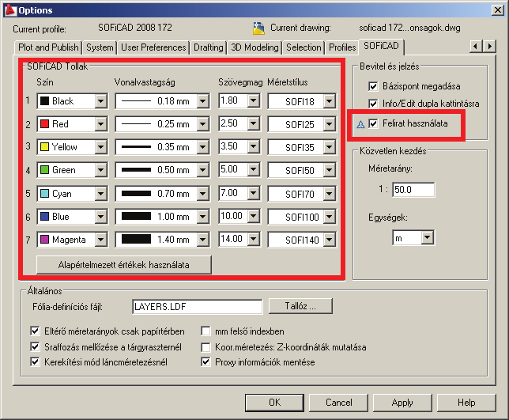Open the 1.40 mm lineweight dropdown

202,240
